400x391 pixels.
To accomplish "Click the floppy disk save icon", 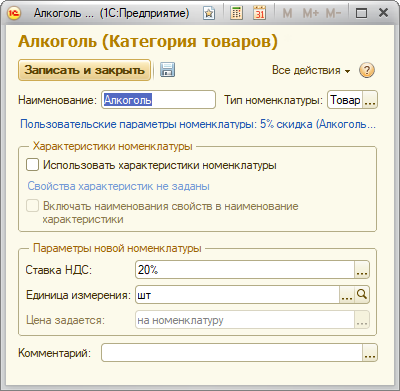I will [167, 70].
